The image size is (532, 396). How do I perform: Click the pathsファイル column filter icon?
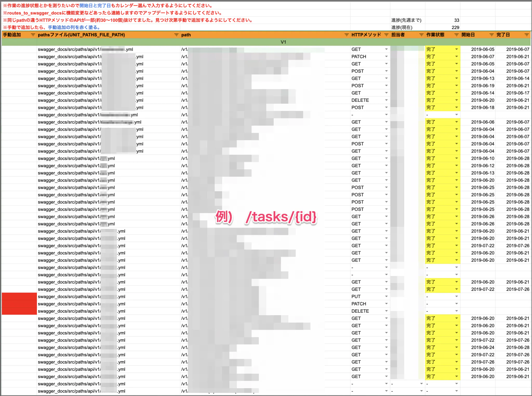[176, 35]
